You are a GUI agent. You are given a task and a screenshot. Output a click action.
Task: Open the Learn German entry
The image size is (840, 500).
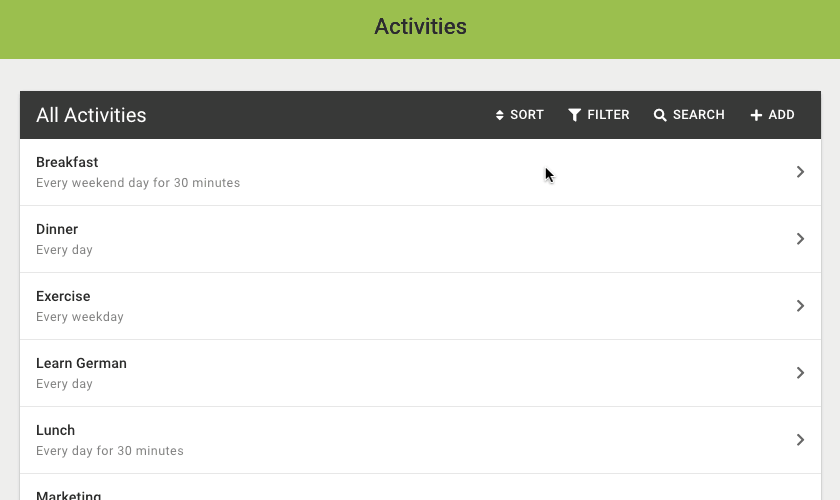coord(81,363)
